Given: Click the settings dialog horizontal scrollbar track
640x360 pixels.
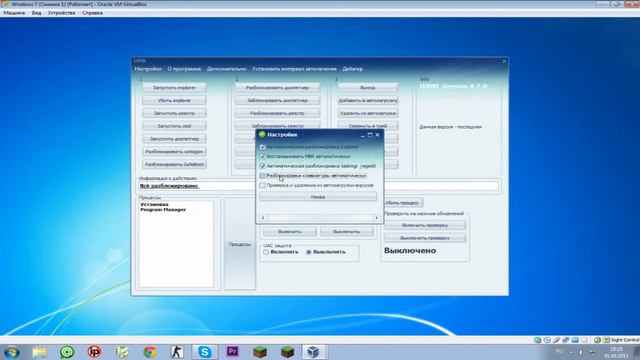Looking at the screenshot, I should pyautogui.click(x=320, y=218).
